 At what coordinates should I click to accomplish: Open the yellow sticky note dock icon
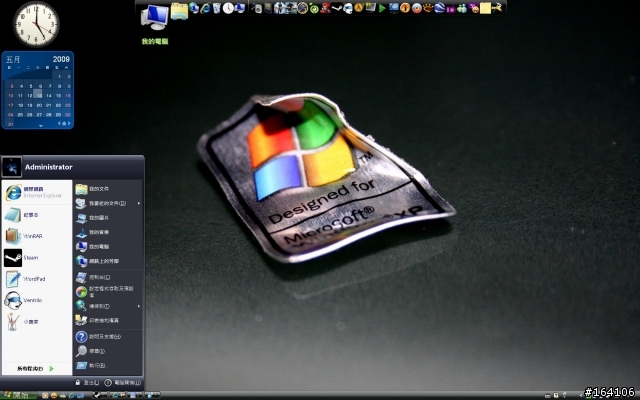point(485,8)
